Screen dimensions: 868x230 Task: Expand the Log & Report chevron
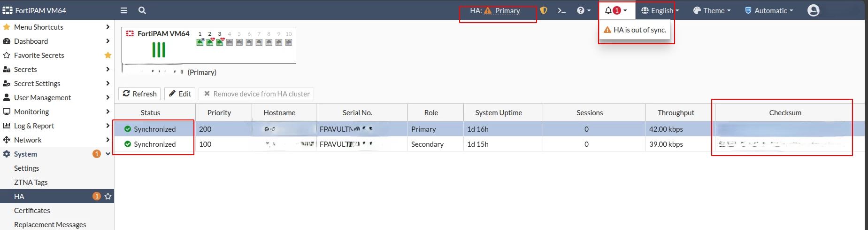coord(108,126)
